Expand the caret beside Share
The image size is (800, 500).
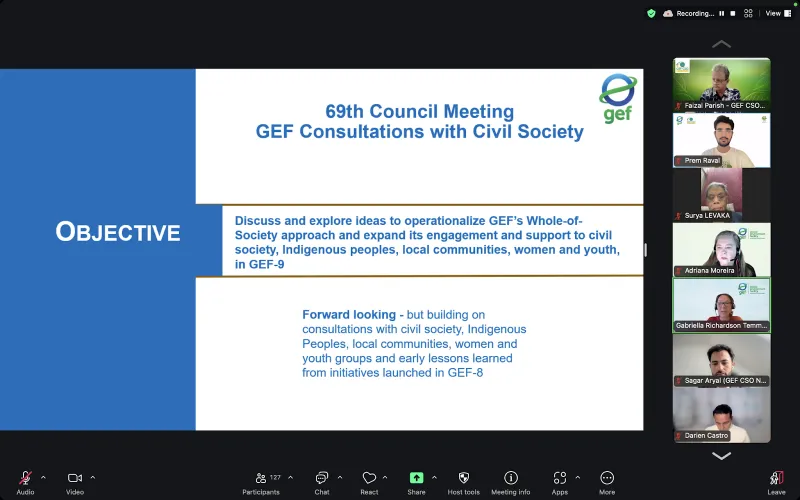[x=434, y=478]
